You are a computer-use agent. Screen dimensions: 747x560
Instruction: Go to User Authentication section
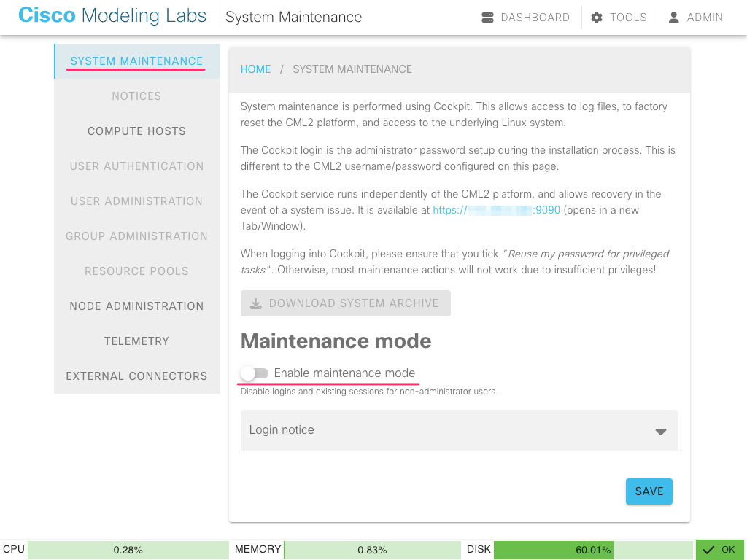(x=136, y=166)
